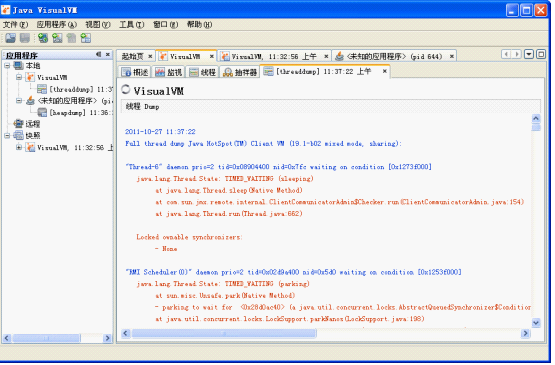Expand the VisualVM 11:32:56 snapshot node
Viewport: 555px width, 365px height.
19,147
